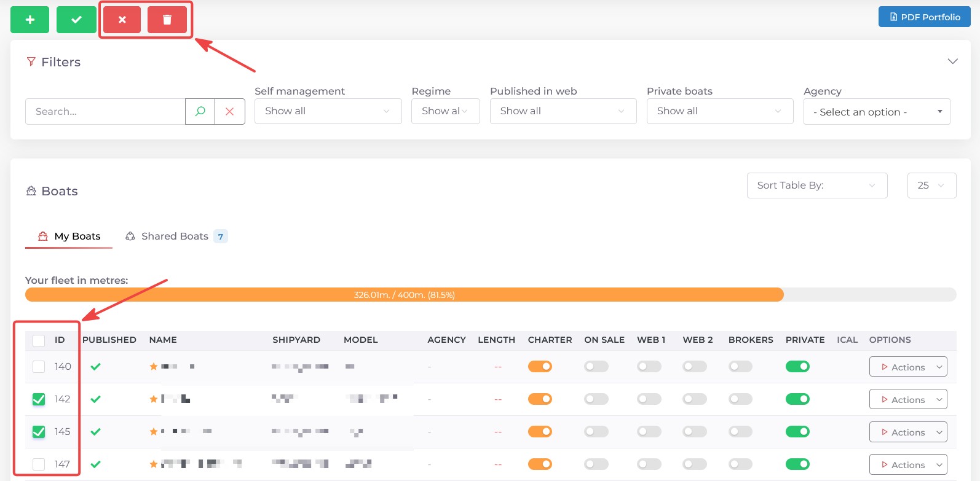Screen dimensions: 980x481
Task: Disable Charter toggle for boat 140
Action: tap(540, 367)
